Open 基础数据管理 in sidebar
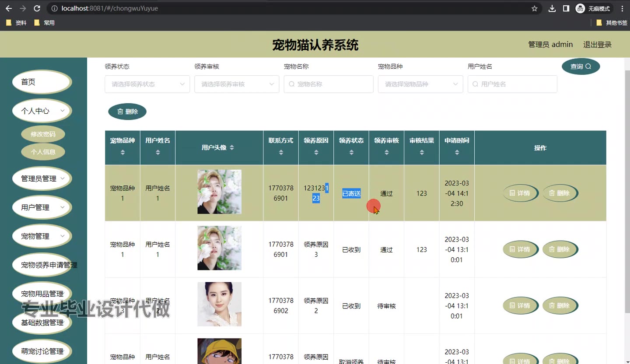 [x=42, y=322]
